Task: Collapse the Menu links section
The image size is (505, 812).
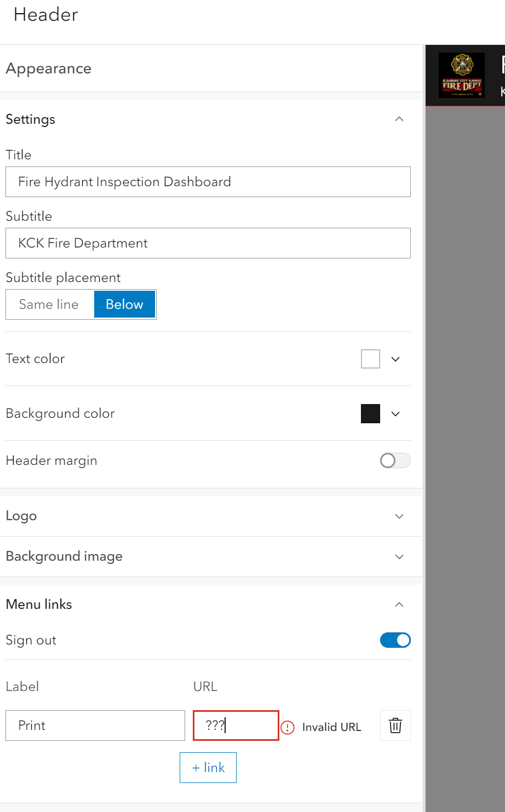Action: click(x=399, y=604)
